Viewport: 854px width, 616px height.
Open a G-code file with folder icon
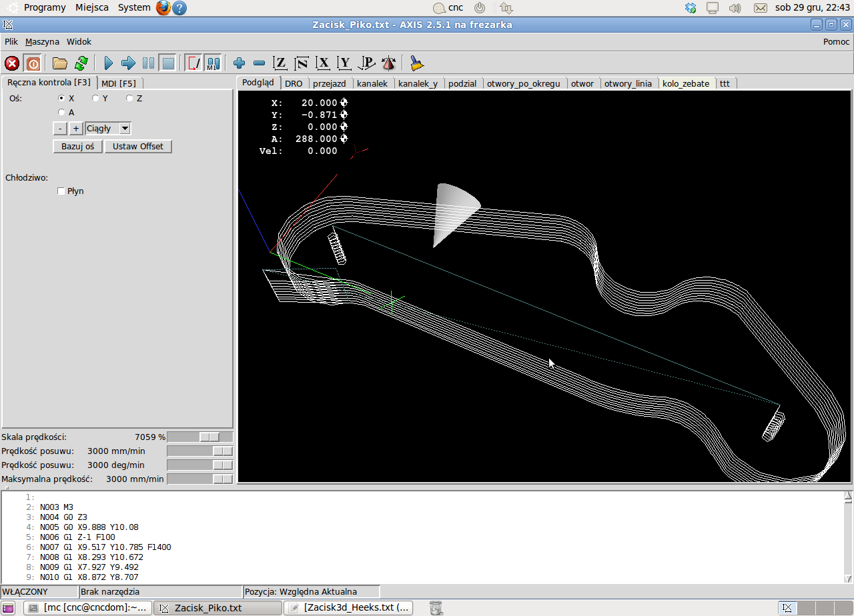tap(60, 63)
